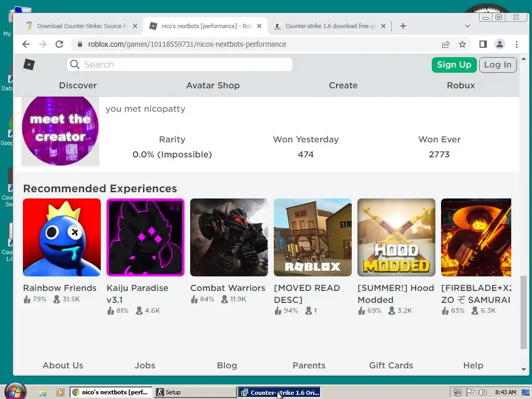Click the page vertical scrollbar thumb
The image size is (532, 399).
pyautogui.click(x=524, y=312)
